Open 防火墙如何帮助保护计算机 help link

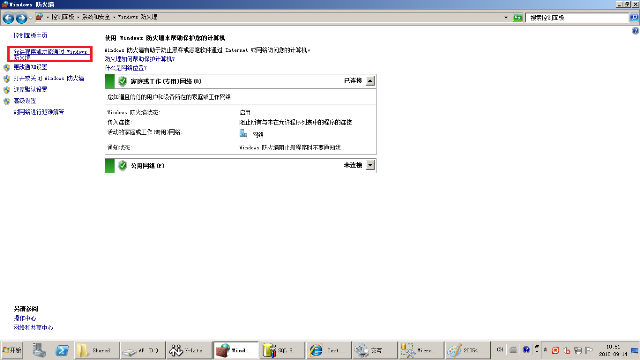[x=140, y=59]
